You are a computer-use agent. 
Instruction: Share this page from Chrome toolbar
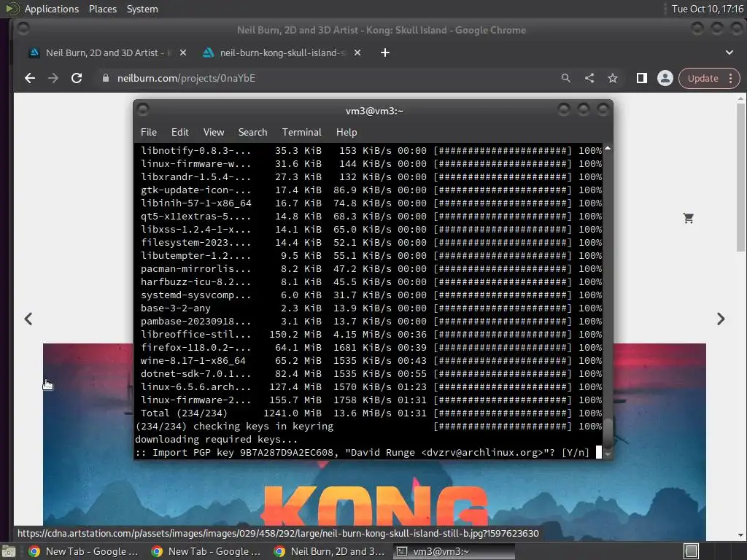[x=589, y=78]
